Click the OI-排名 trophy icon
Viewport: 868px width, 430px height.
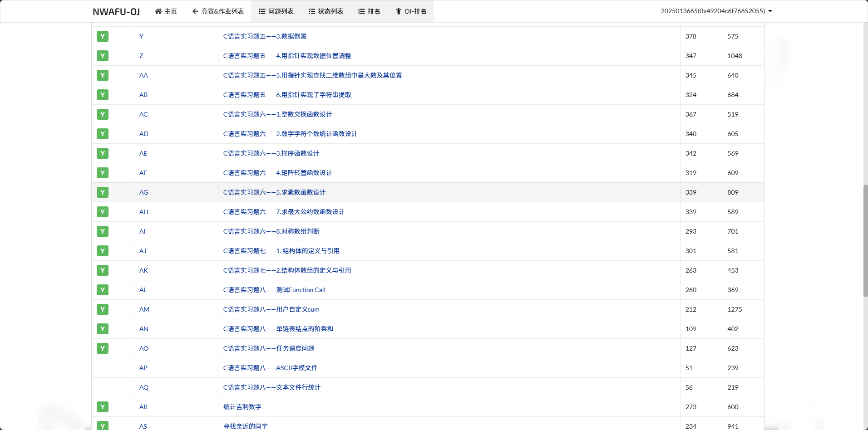(398, 11)
